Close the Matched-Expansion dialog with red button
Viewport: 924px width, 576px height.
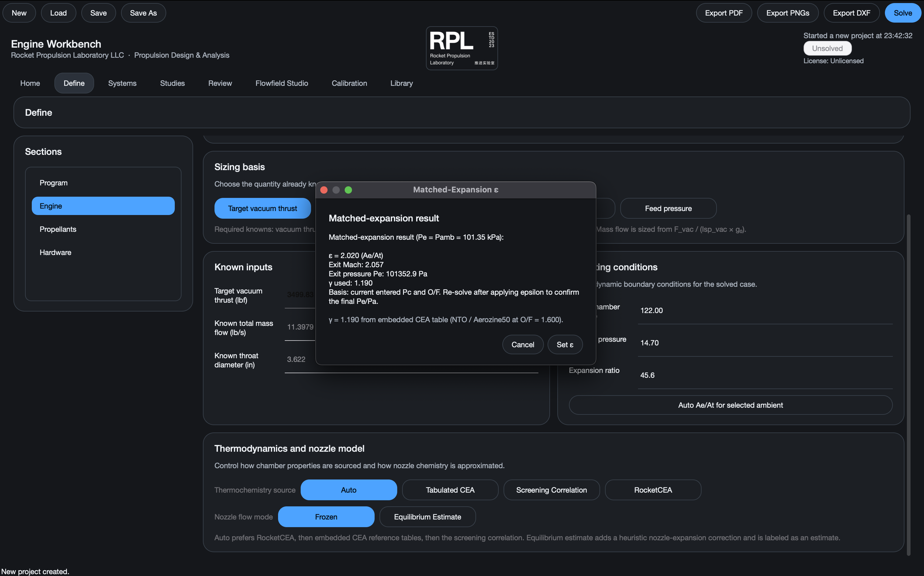(324, 190)
